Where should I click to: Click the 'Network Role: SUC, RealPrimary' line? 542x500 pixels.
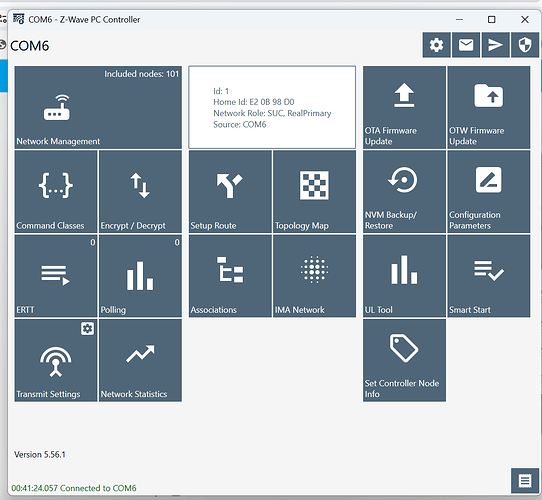pyautogui.click(x=272, y=113)
